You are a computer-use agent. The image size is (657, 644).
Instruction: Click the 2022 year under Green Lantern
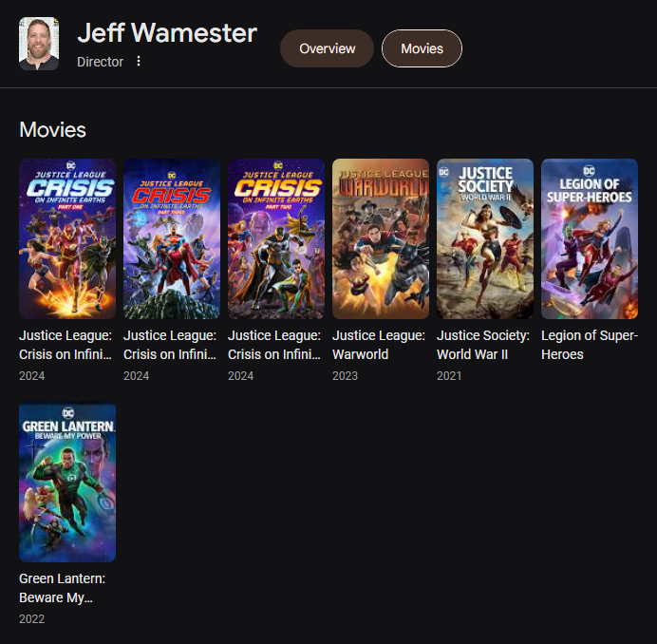click(x=32, y=619)
